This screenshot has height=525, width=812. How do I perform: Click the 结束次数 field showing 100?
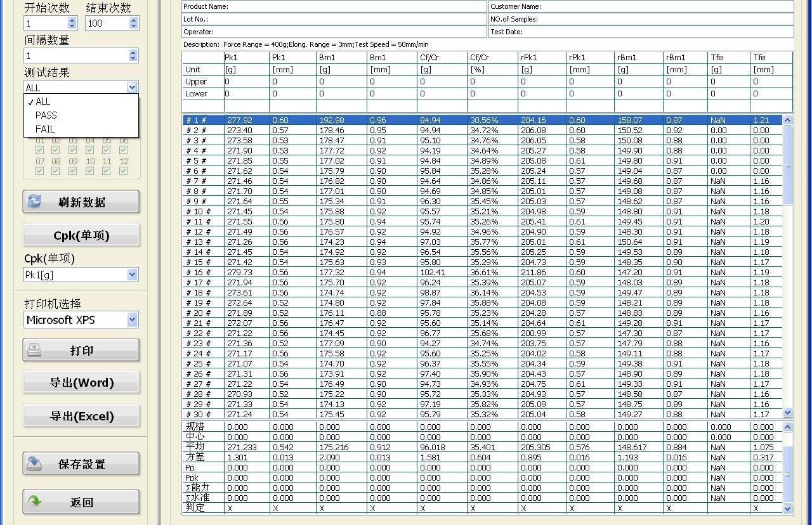click(107, 23)
